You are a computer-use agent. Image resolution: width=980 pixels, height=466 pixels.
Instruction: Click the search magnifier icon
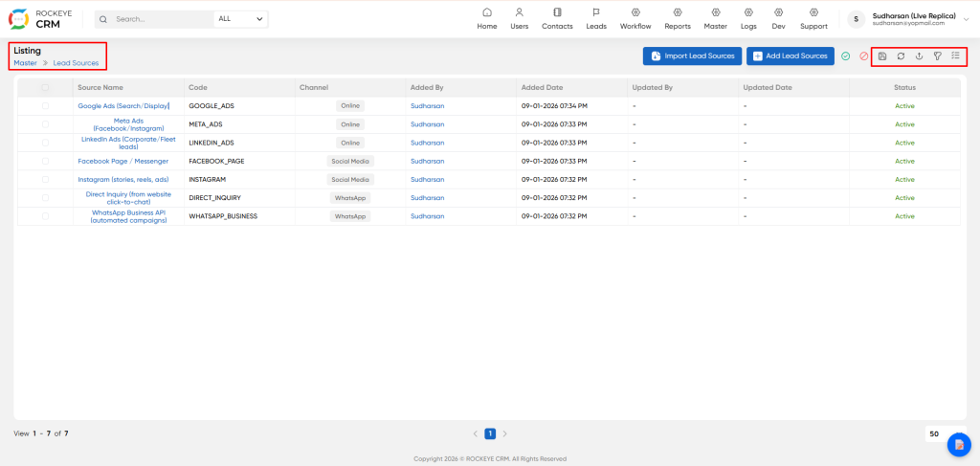[x=103, y=19]
